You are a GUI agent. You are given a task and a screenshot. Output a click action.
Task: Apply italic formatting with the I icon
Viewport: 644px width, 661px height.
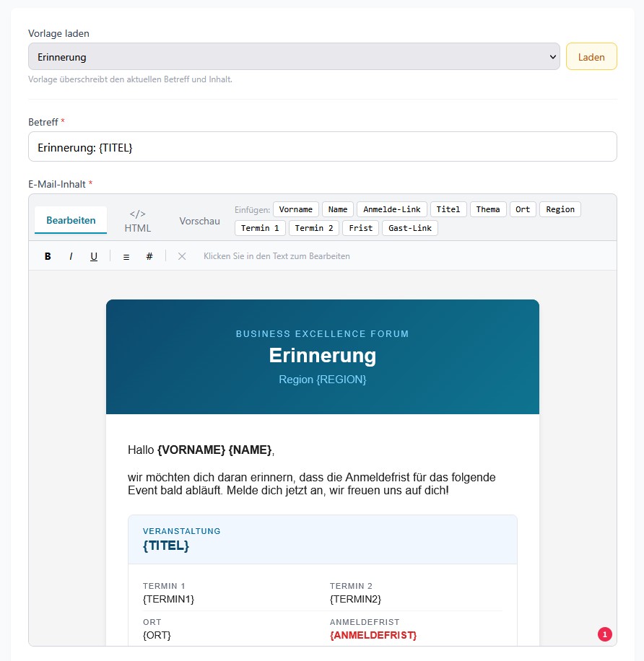[x=70, y=255]
